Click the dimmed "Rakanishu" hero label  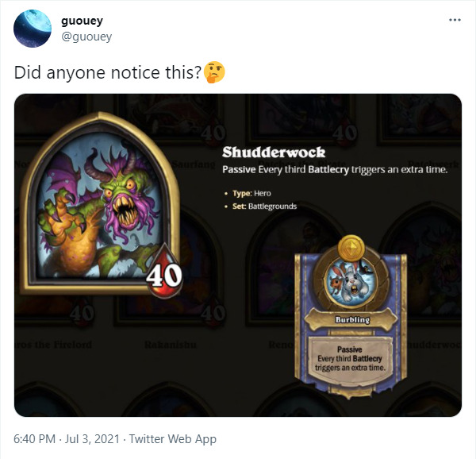171,345
